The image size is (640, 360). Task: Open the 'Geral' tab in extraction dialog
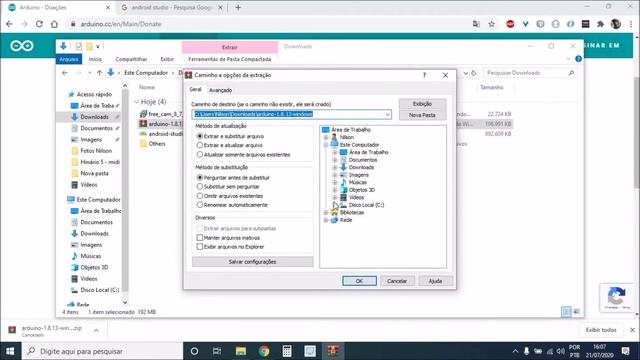tap(195, 89)
